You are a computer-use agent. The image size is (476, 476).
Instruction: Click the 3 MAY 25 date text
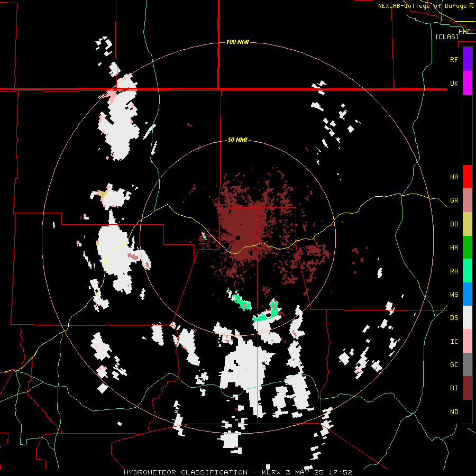tap(305, 472)
